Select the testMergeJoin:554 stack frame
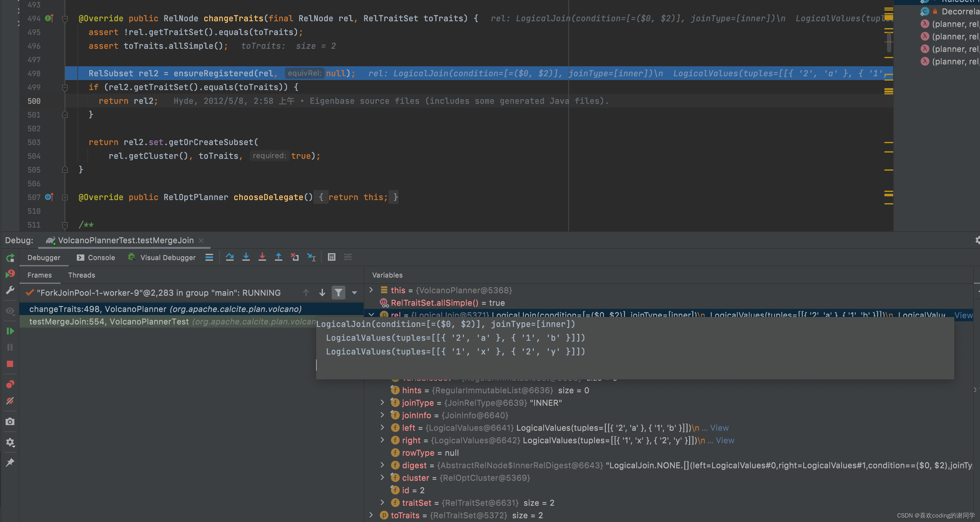This screenshot has width=980, height=522. [109, 322]
